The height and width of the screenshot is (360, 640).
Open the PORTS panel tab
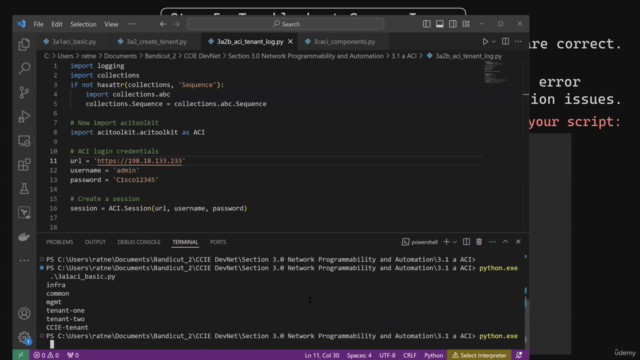[x=218, y=242]
